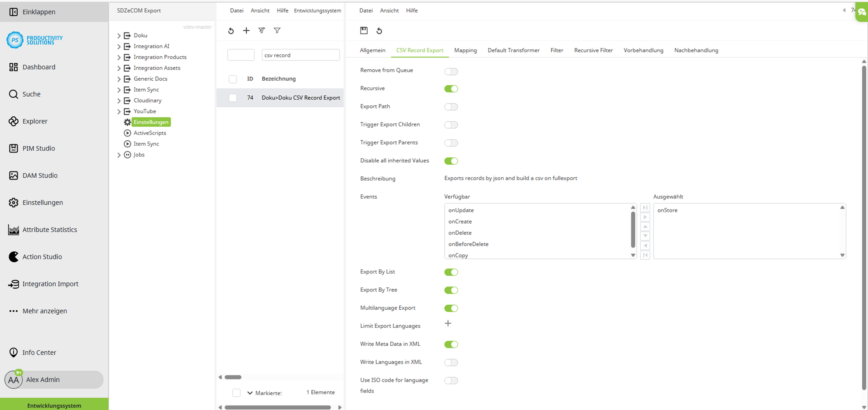Toggle Trigger Export Children switch
Screen dimensions: 868x410
(x=451, y=125)
